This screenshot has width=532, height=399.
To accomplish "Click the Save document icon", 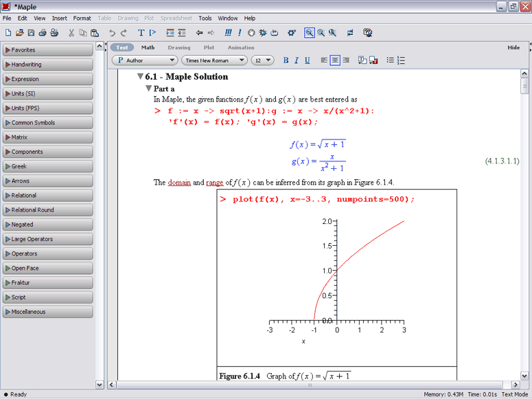I will tap(31, 32).
